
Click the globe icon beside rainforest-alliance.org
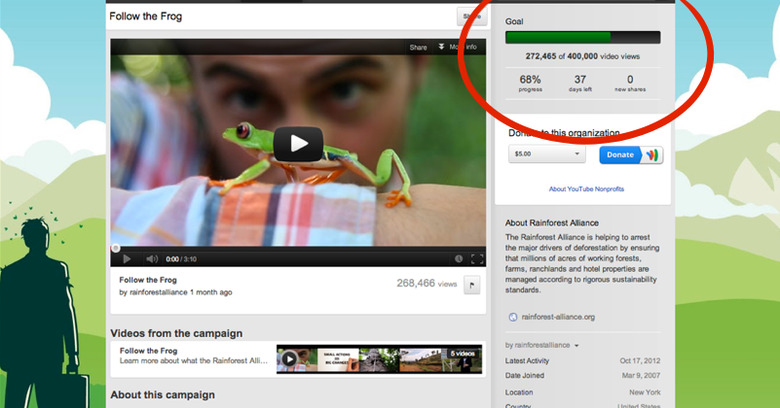click(513, 317)
